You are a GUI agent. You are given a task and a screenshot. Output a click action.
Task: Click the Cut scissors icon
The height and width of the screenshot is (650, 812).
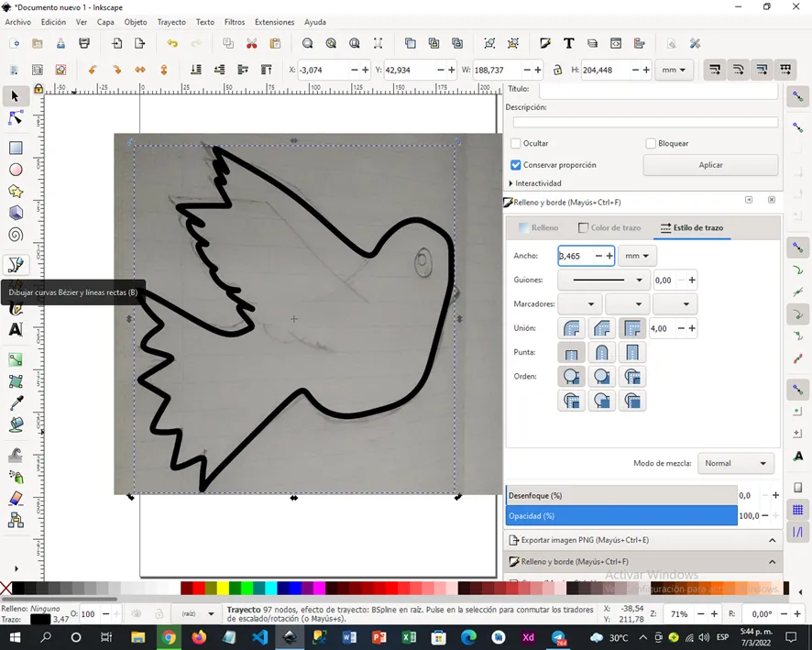252,43
